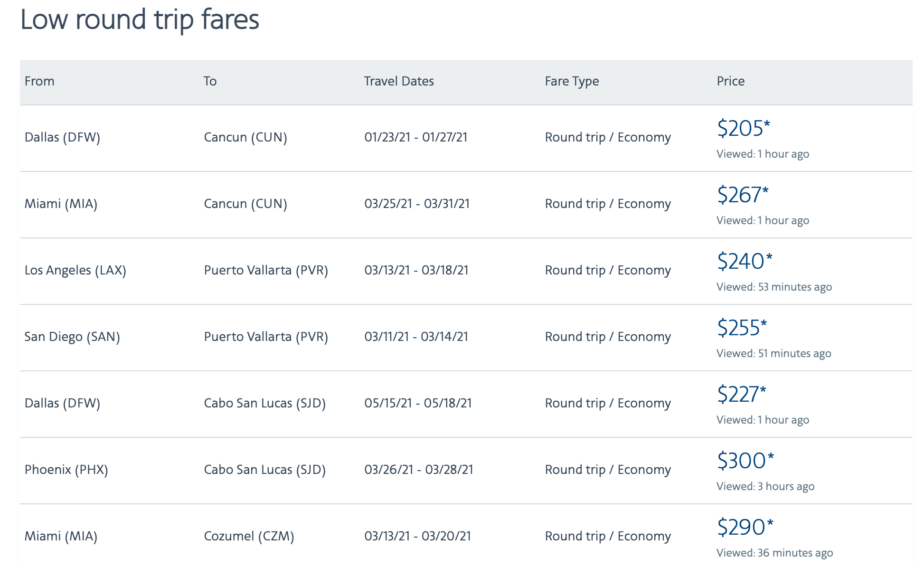Click the Low round trip fares heading

[x=140, y=20]
